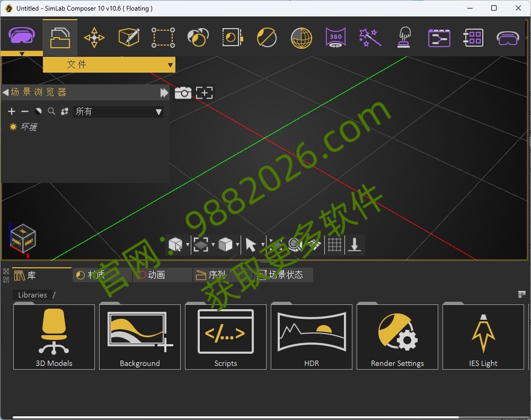Viewport: 531px width, 420px height.
Task: Open the purple VR headset workbench icon
Action: click(21, 35)
